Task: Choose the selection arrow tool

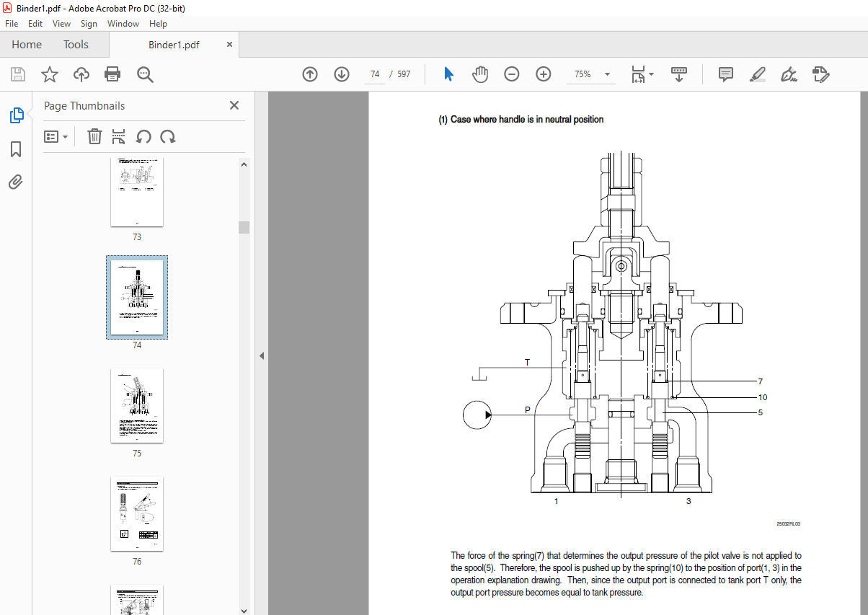Action: pos(448,74)
